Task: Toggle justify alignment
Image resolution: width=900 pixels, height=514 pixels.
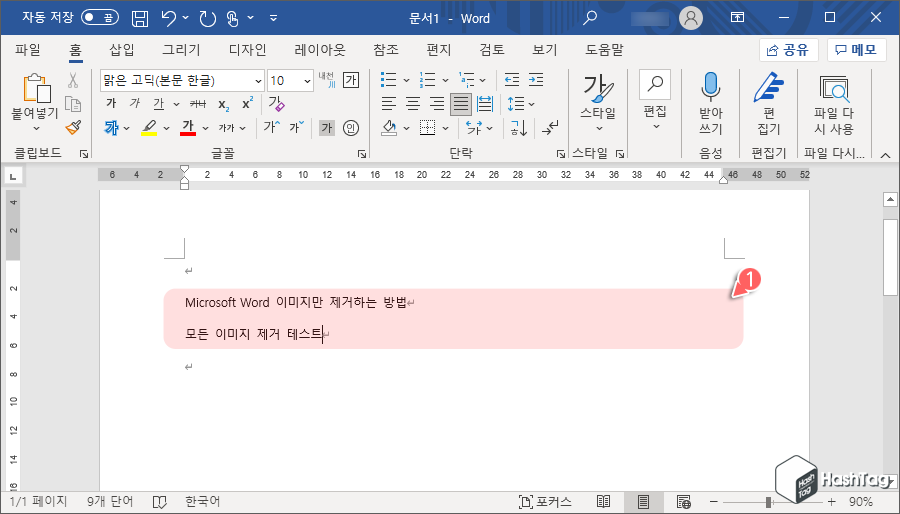Action: [461, 104]
